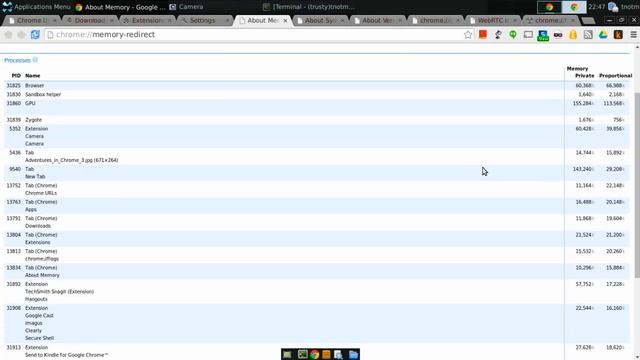Click the Google Cast extension entry

tap(39, 316)
